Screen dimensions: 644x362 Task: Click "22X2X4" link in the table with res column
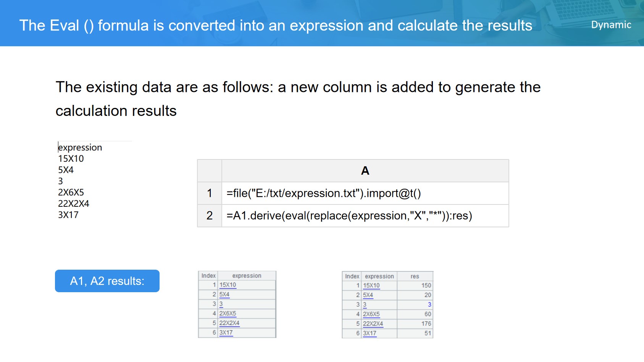coord(373,324)
